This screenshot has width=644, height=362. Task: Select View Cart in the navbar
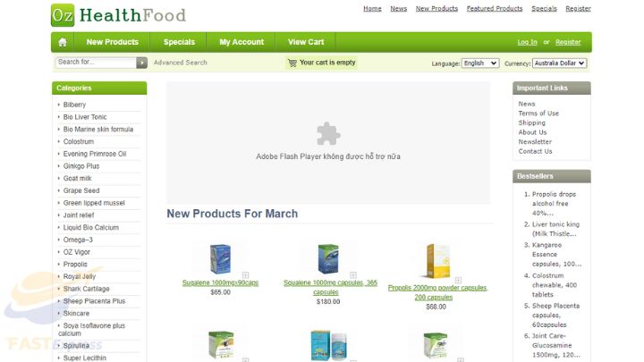(306, 42)
